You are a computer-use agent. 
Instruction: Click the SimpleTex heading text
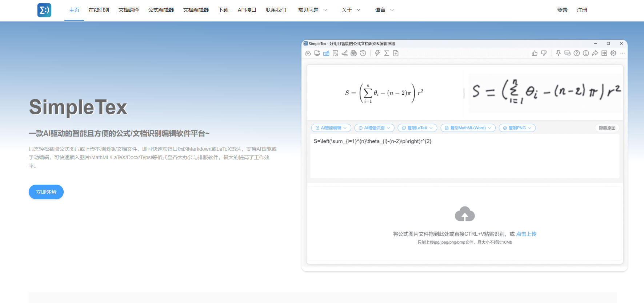click(78, 107)
